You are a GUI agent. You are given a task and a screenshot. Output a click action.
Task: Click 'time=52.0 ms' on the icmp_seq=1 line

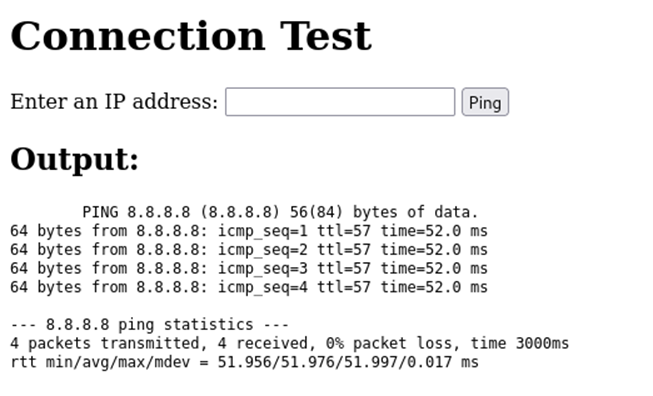434,231
